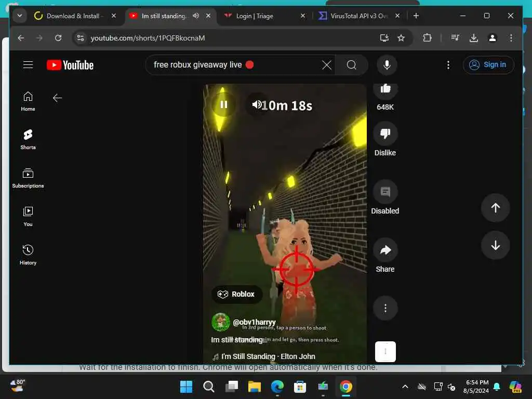Close the Download & Install tab
Screen dimensions: 532x399
pyautogui.click(x=114, y=16)
